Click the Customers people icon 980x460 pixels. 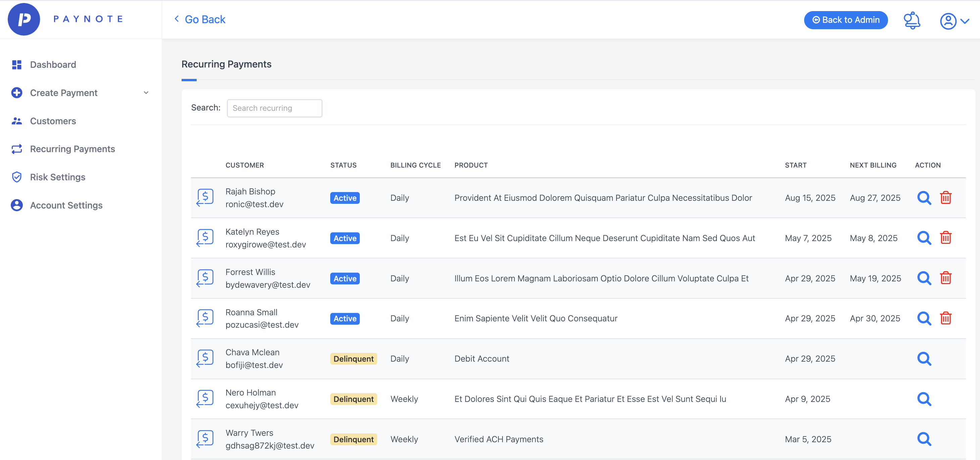[x=17, y=121]
